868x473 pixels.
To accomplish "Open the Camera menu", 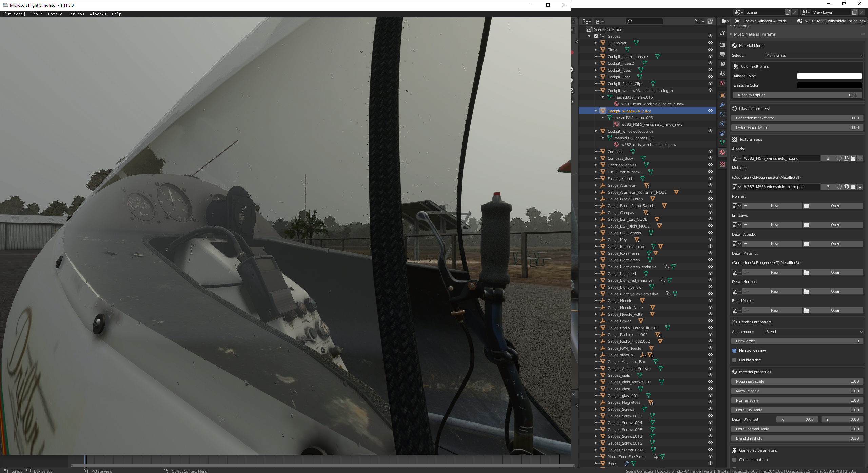I will (55, 14).
